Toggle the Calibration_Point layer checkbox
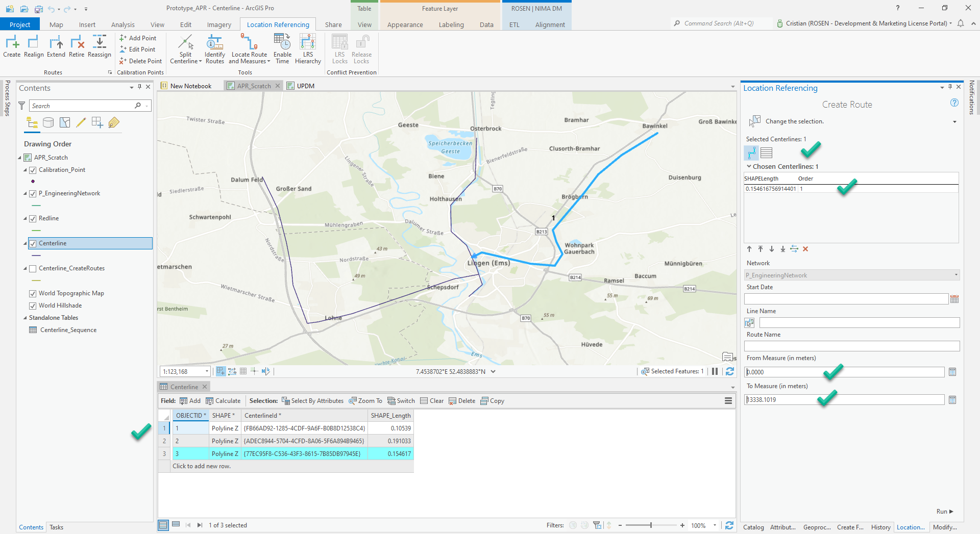980x534 pixels. coord(33,170)
